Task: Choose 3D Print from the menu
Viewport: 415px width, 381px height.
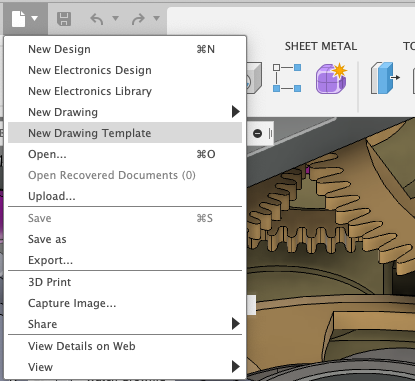Action: pos(125,282)
